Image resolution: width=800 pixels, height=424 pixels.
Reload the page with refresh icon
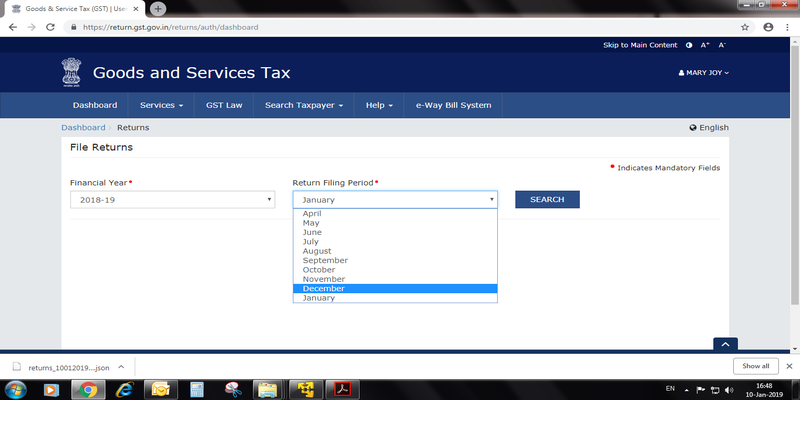(50, 27)
